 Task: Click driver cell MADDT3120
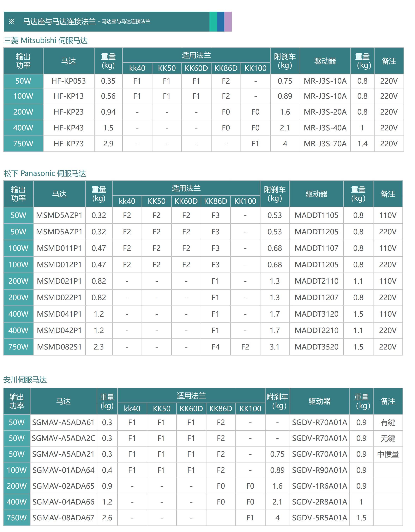pyautogui.click(x=316, y=314)
